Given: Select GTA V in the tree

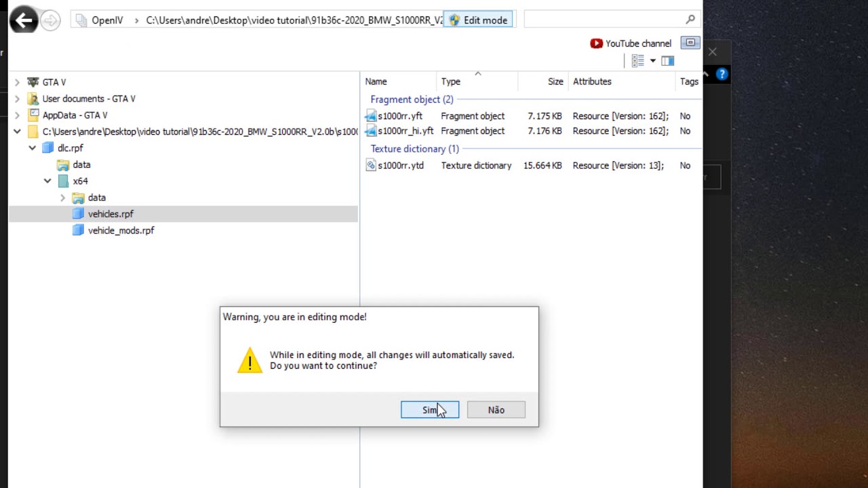Looking at the screenshot, I should (54, 82).
